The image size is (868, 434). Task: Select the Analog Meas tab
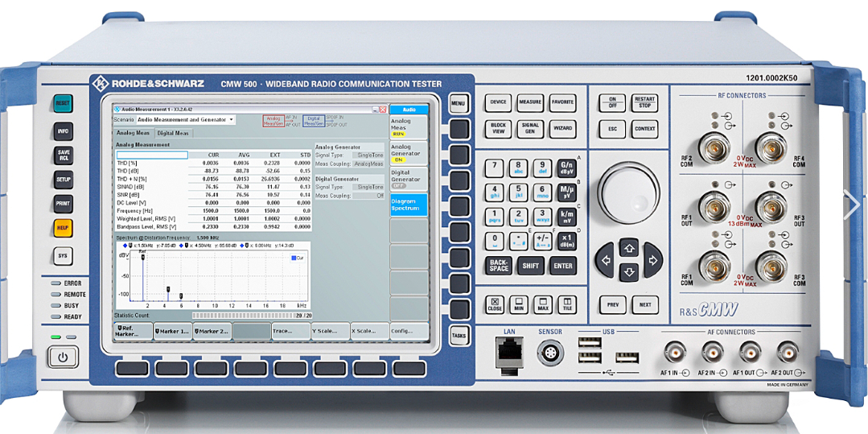tap(133, 133)
